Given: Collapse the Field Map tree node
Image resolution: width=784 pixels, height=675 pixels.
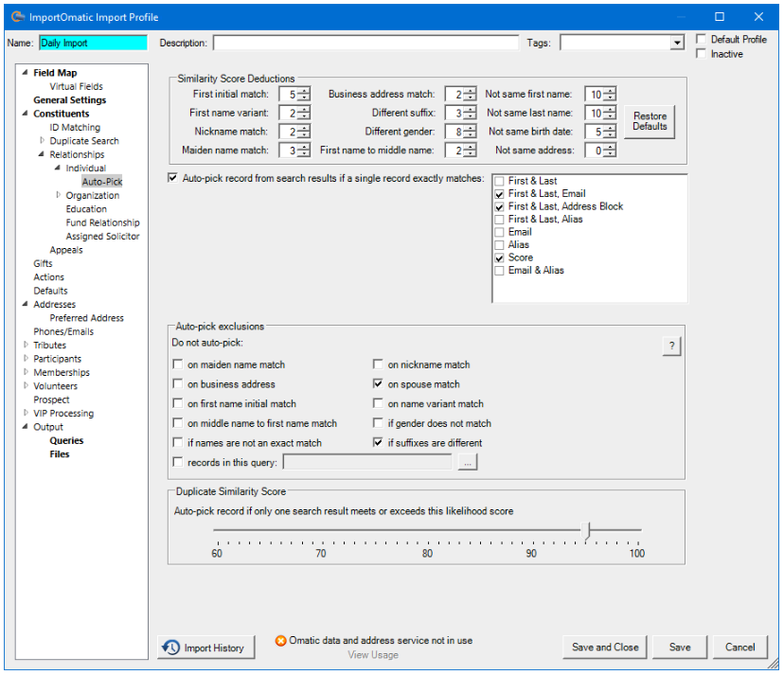Looking at the screenshot, I should coord(25,73).
